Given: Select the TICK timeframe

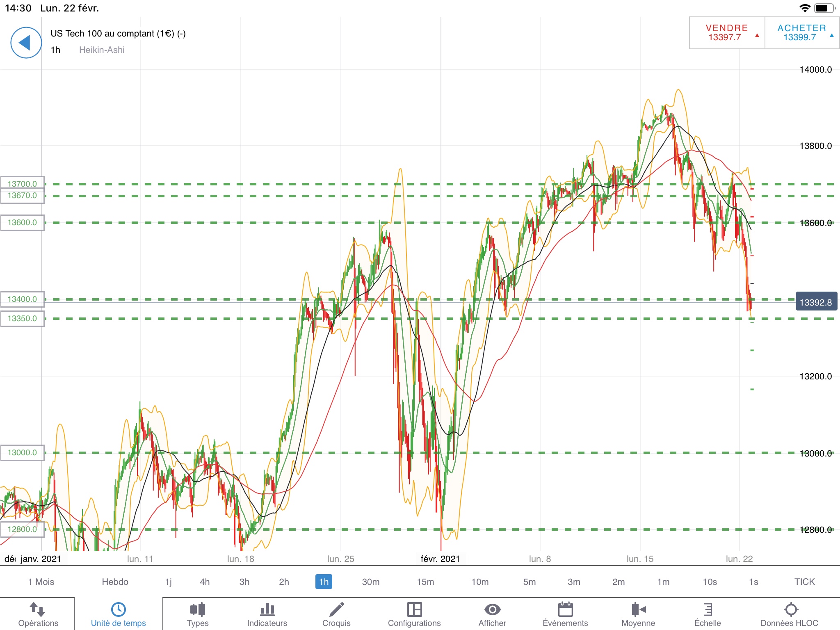Looking at the screenshot, I should point(804,582).
